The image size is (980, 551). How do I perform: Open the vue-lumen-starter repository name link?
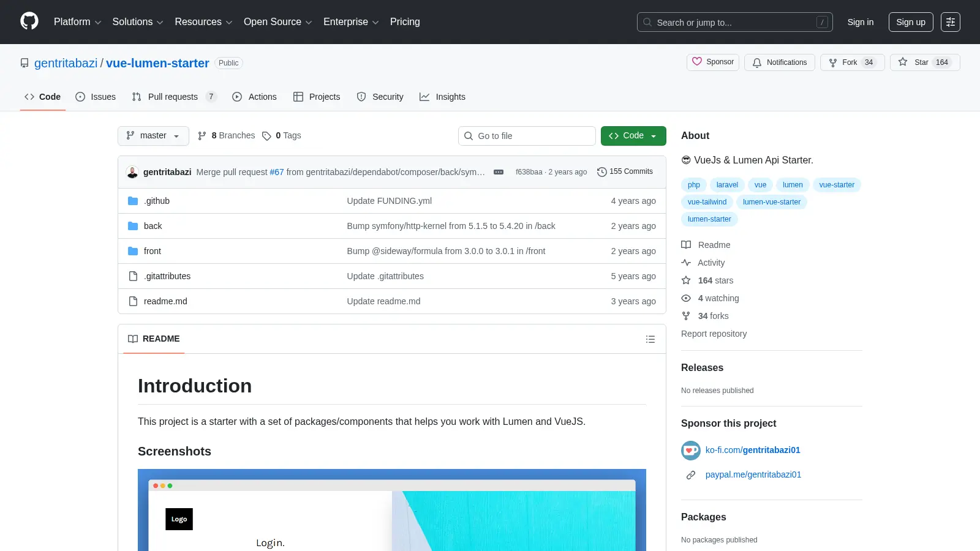point(157,63)
